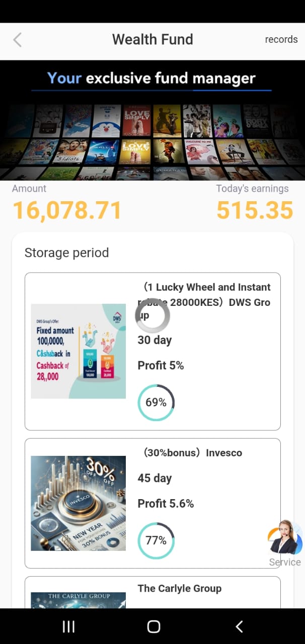The image size is (305, 644).
Task: Select the (30%bonus) Invesco fund title
Action: coord(193,453)
